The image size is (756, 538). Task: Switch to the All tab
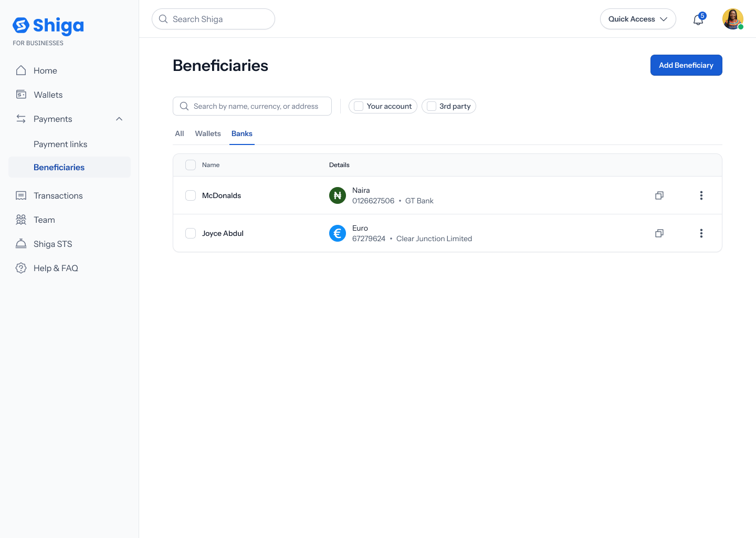pyautogui.click(x=180, y=133)
